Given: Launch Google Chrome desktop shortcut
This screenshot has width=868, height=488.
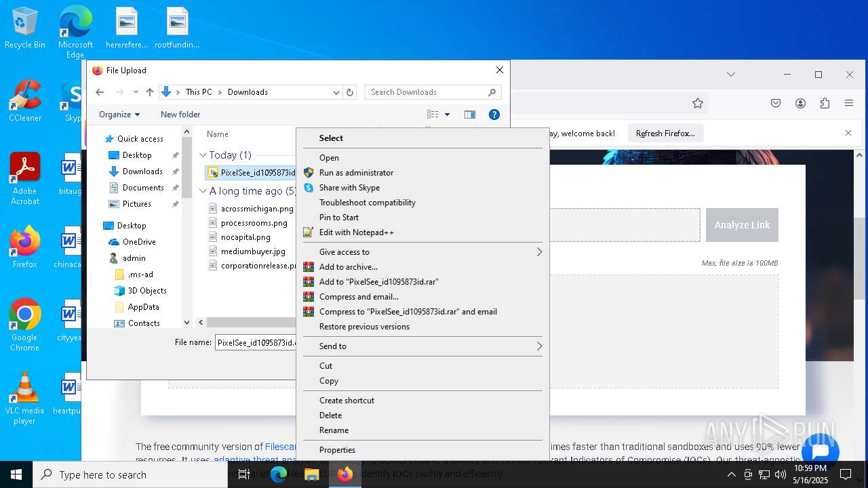Looking at the screenshot, I should pos(25,325).
